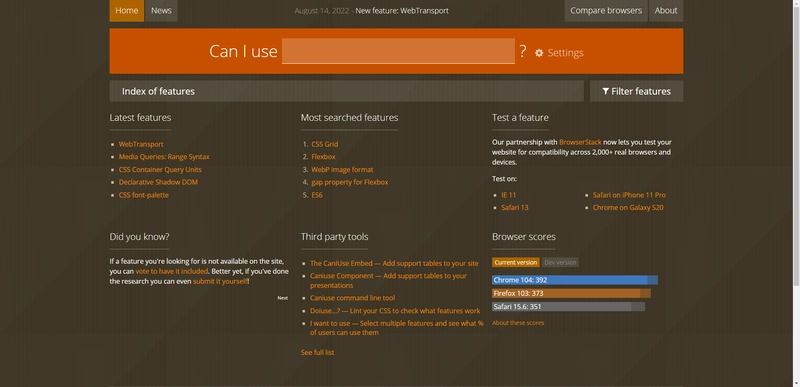Click Next in the Did you know section
Screen dimensions: 800x387
click(x=283, y=298)
